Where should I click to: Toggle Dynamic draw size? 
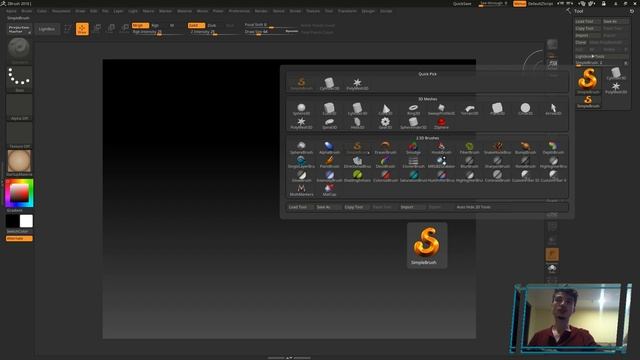tap(291, 31)
